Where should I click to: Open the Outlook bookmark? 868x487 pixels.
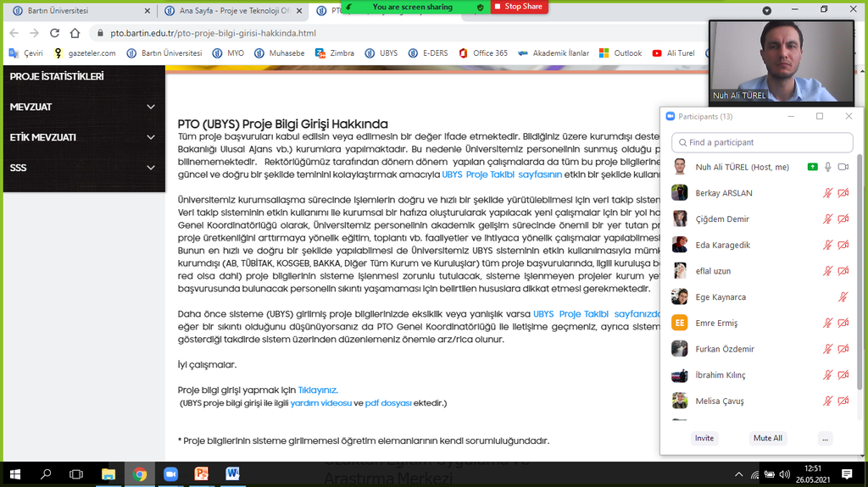click(x=620, y=53)
